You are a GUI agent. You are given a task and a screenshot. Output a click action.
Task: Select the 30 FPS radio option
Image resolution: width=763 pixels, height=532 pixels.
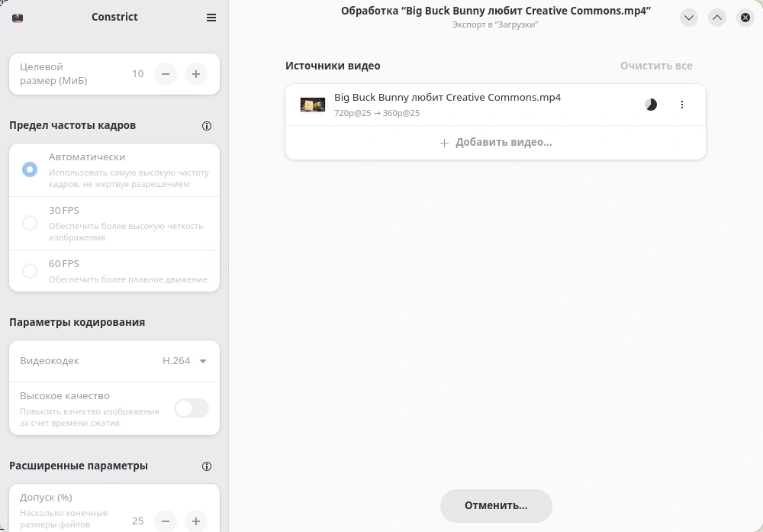point(30,223)
